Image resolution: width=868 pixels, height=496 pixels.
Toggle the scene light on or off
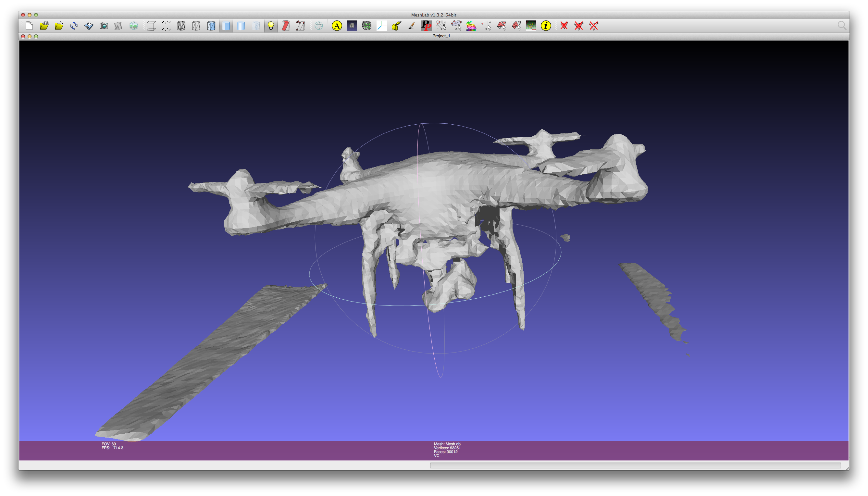(x=271, y=26)
